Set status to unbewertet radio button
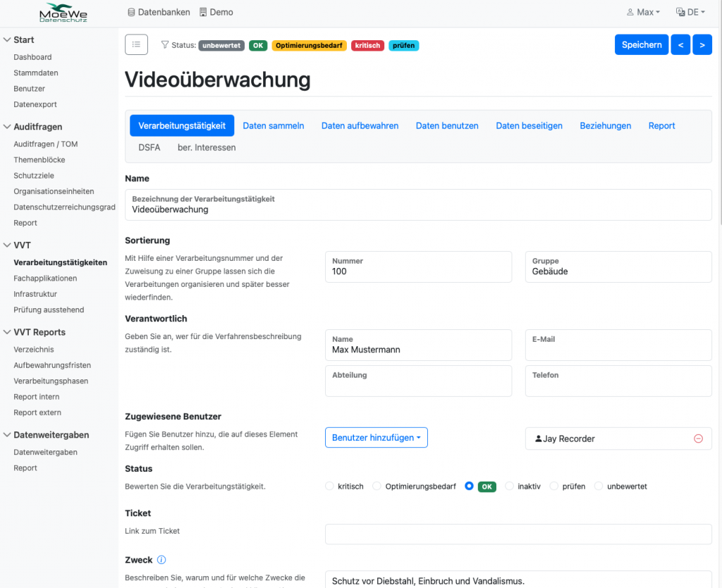The height and width of the screenshot is (588, 722). tap(599, 486)
